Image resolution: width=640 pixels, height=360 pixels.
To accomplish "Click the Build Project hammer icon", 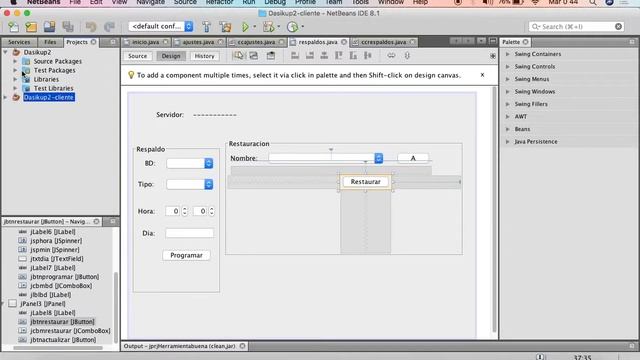I will point(207,27).
